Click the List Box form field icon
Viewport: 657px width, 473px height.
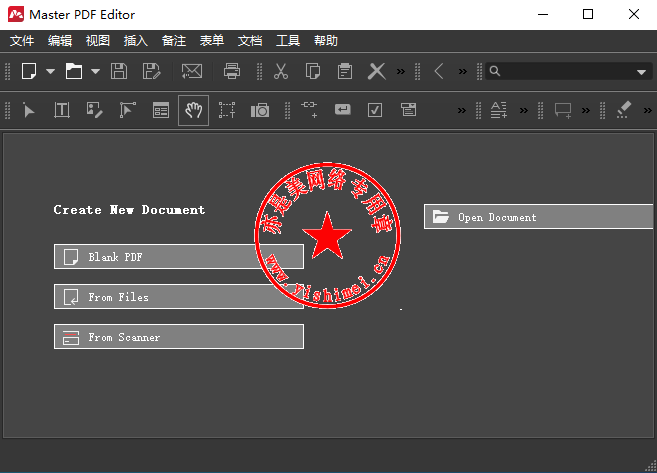tap(409, 110)
